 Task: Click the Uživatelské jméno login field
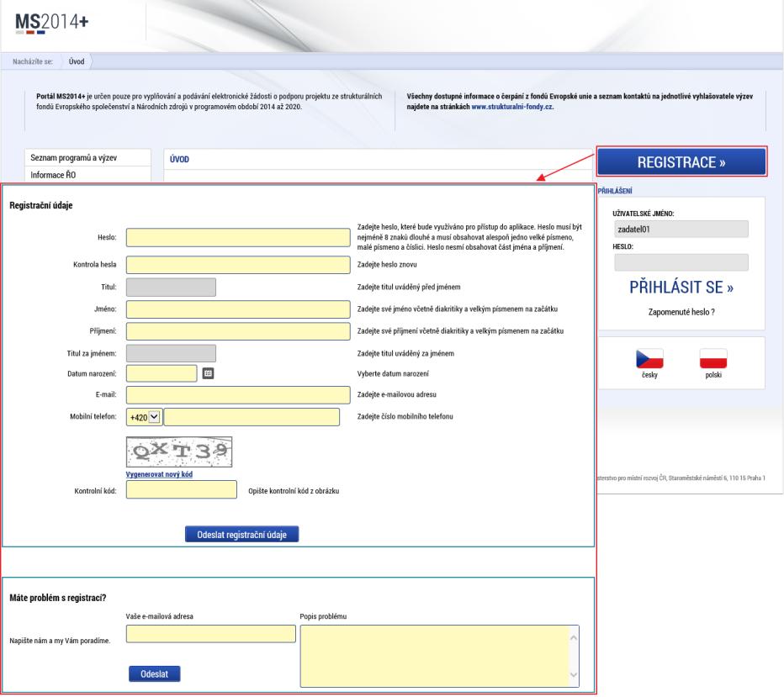(x=681, y=230)
